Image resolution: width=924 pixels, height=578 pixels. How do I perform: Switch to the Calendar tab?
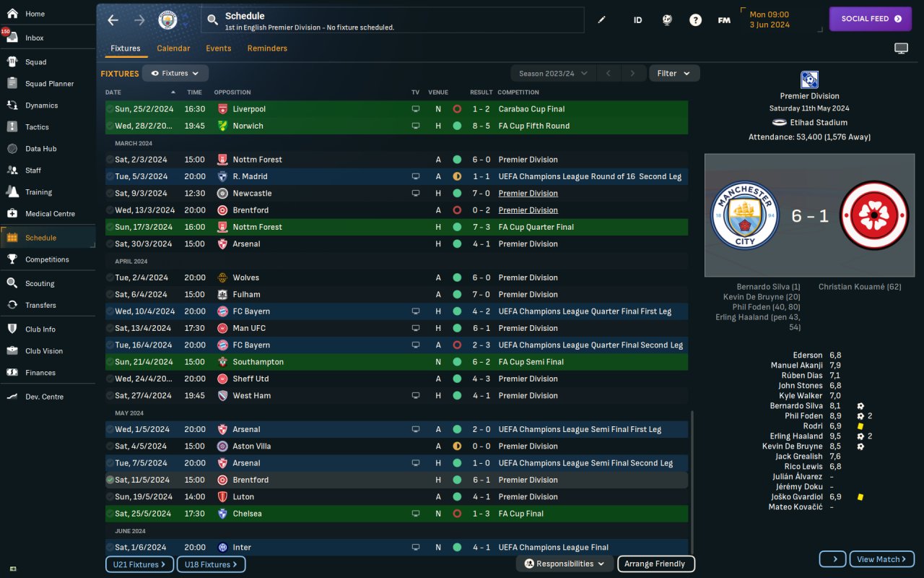tap(173, 48)
